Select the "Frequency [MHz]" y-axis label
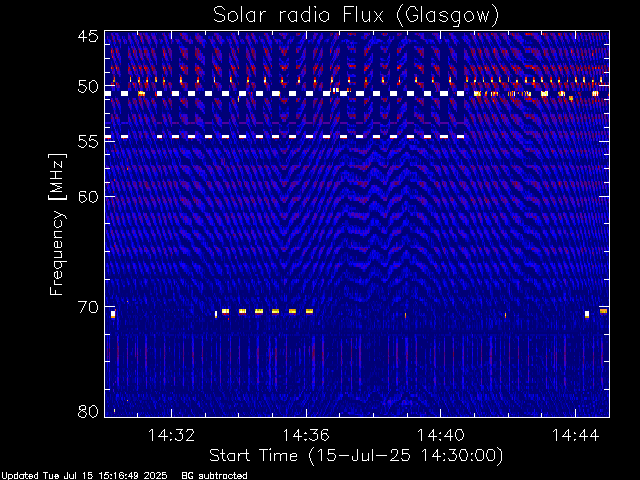This screenshot has height=480, width=640. pyautogui.click(x=58, y=224)
